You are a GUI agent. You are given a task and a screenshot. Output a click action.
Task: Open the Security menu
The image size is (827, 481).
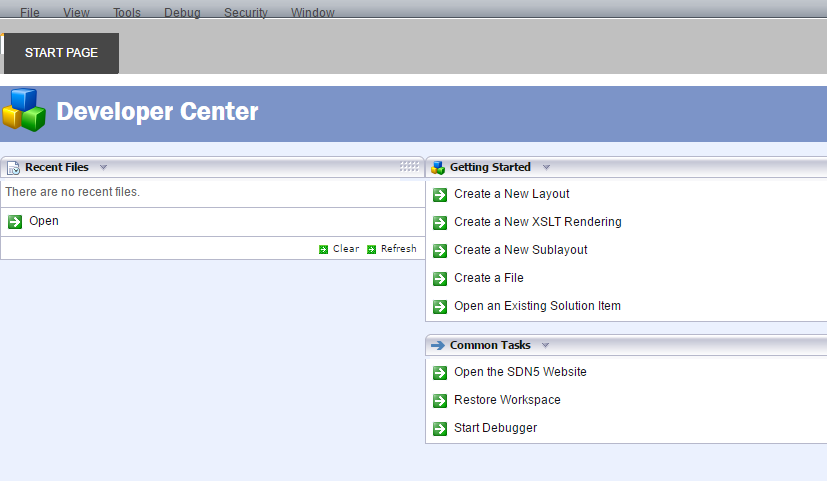pos(246,12)
